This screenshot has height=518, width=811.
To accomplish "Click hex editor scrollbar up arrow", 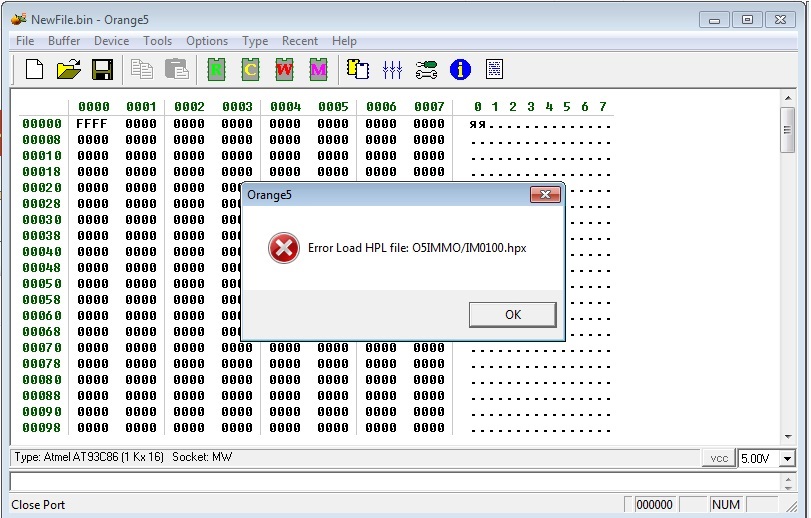I will coord(788,98).
